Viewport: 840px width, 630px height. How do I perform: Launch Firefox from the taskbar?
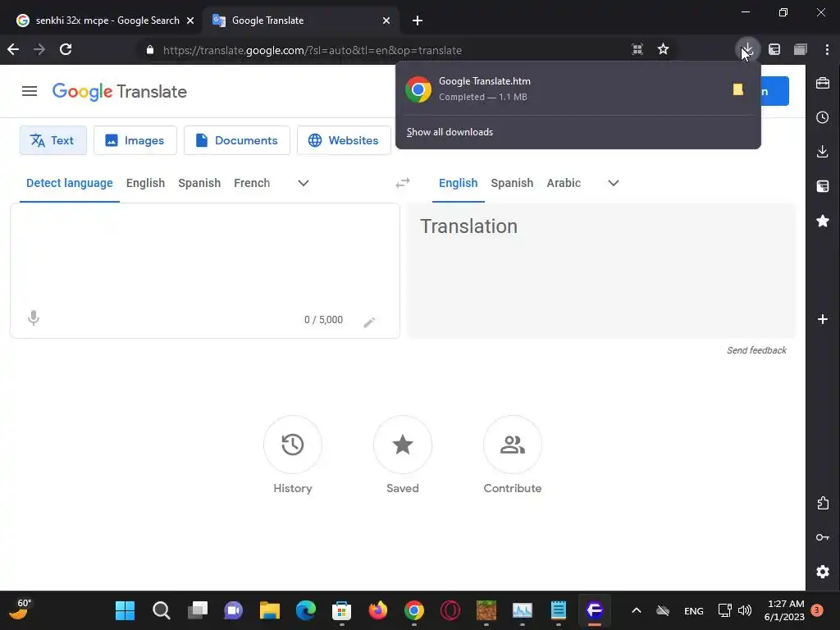377,610
